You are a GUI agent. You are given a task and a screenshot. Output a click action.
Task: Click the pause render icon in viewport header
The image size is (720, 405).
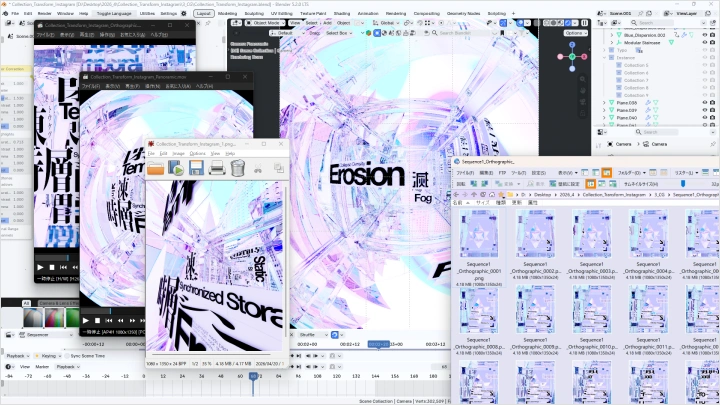(585, 22)
